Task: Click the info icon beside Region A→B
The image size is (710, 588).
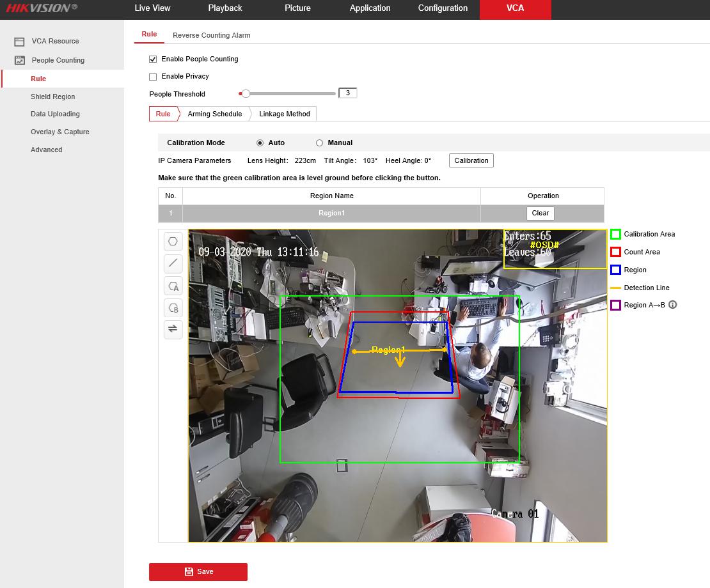Action: point(672,305)
